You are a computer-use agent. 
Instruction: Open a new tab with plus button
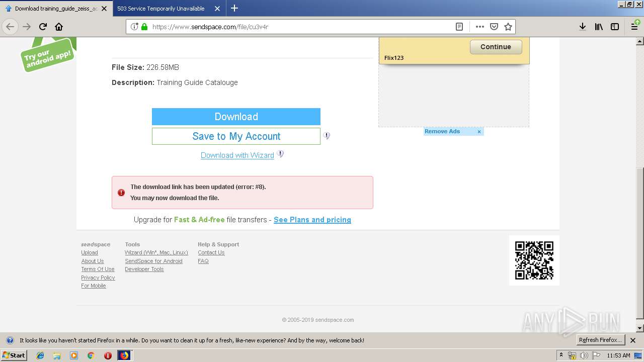click(234, 8)
